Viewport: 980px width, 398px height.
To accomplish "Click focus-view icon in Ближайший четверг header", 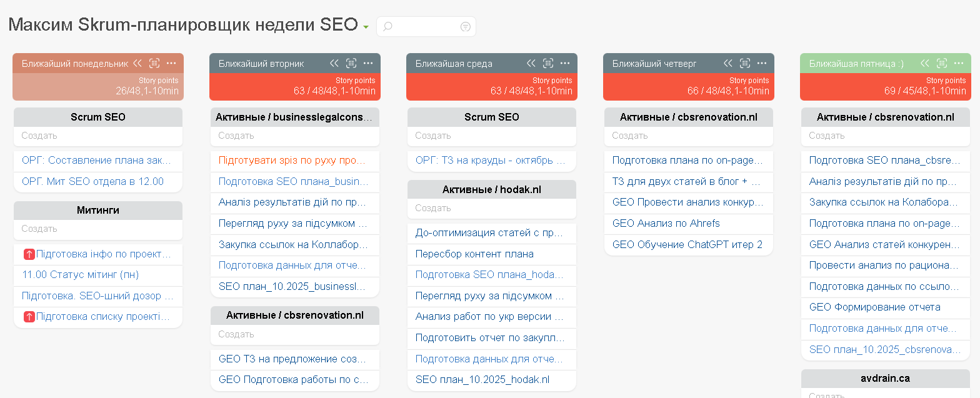I will [x=745, y=63].
